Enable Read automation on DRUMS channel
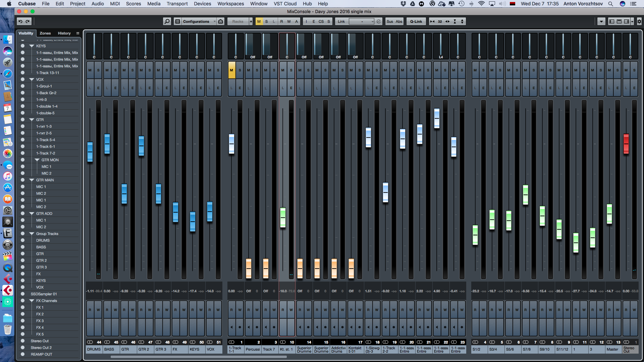The width and height of the screenshot is (644, 362). 90,310
